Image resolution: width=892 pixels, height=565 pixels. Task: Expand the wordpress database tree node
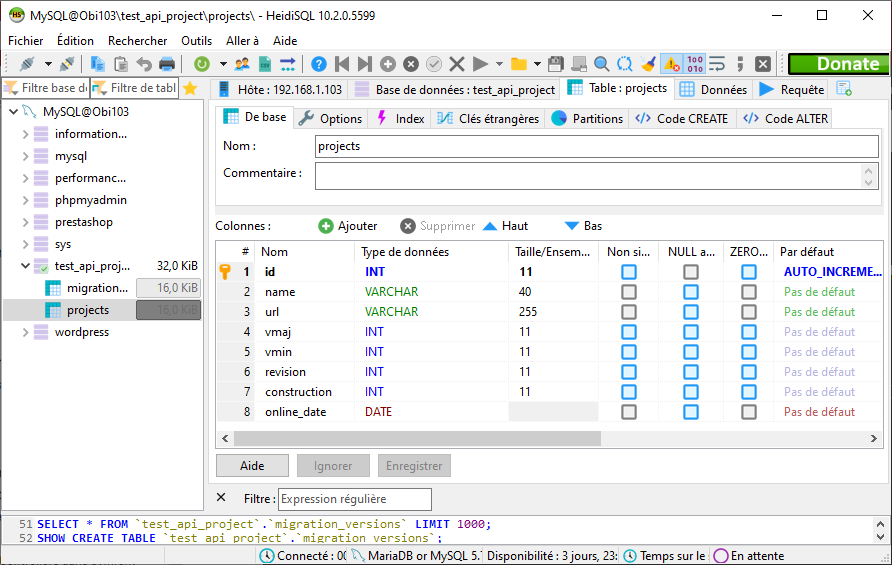tap(26, 332)
